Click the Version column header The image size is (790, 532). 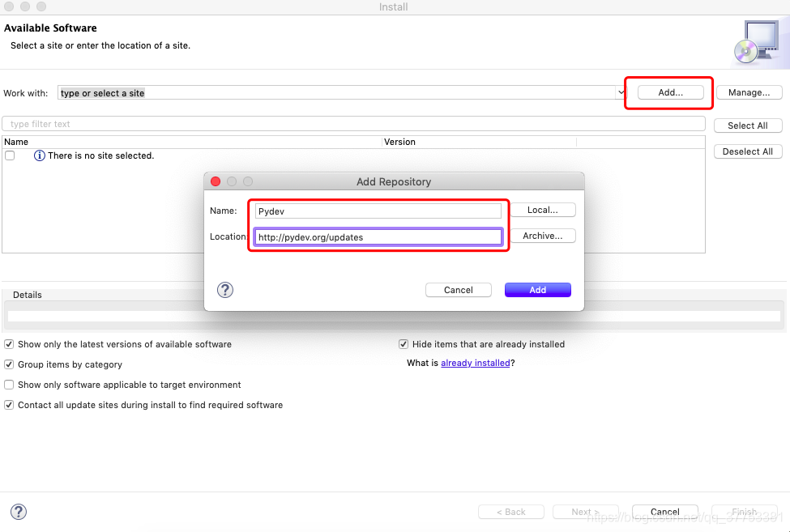tap(479, 142)
